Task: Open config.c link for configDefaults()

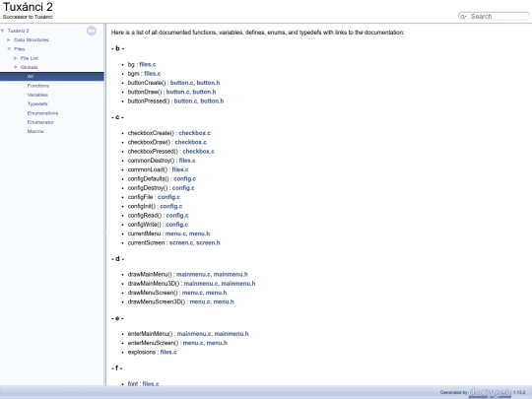Action: pyautogui.click(x=184, y=178)
